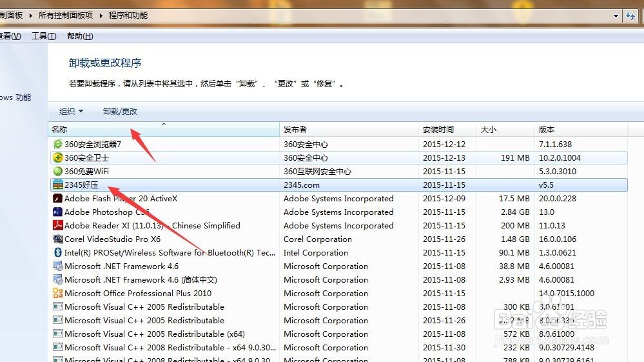
Task: Click 程序和功能 in the breadcrumb
Action: pos(128,15)
